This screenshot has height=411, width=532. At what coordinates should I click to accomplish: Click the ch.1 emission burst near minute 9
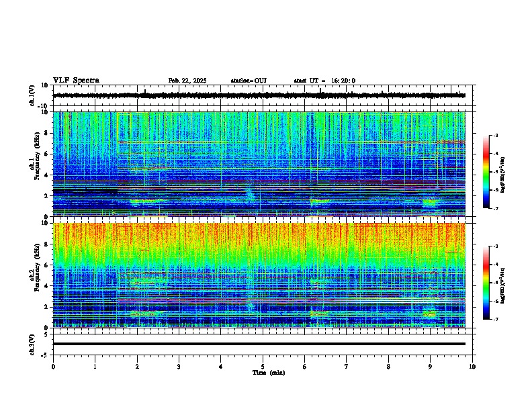point(430,203)
